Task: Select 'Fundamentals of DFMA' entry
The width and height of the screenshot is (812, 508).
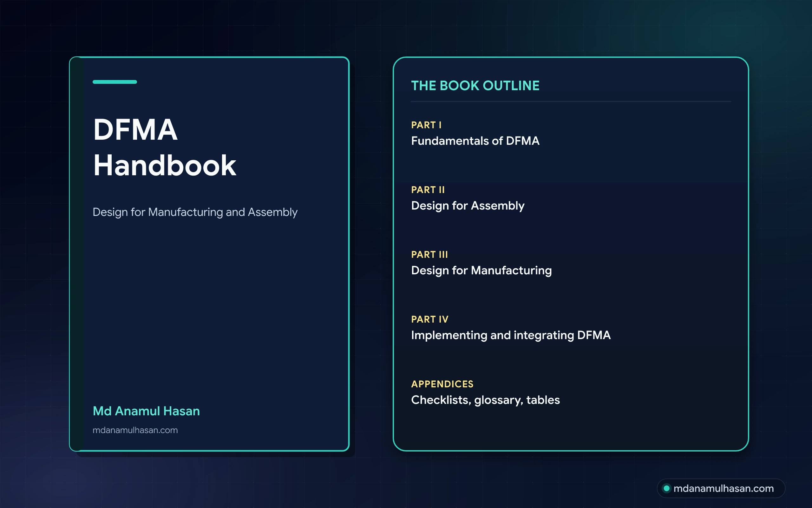Action: (x=475, y=141)
